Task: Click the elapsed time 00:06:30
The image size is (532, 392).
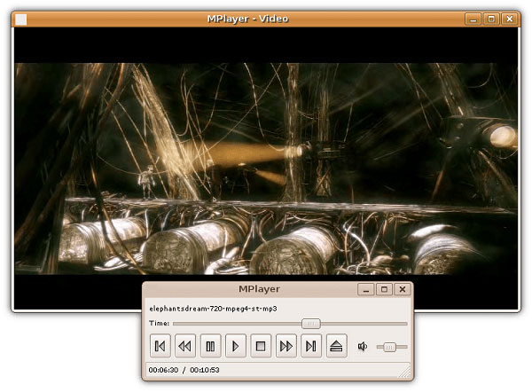Action: pyautogui.click(x=163, y=370)
